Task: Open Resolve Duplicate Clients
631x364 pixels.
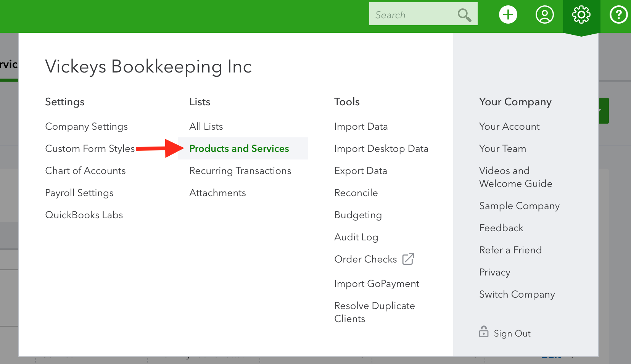Action: point(374,312)
